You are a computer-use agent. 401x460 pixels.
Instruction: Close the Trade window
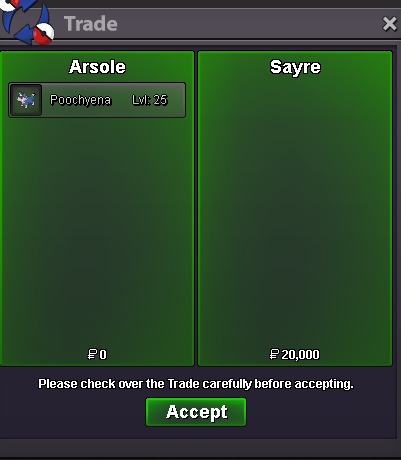pos(389,24)
